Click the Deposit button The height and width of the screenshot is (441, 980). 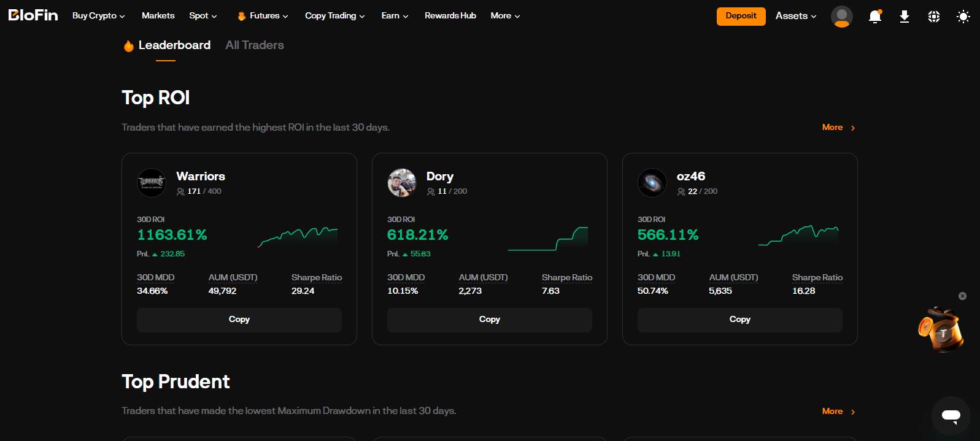coord(741,16)
